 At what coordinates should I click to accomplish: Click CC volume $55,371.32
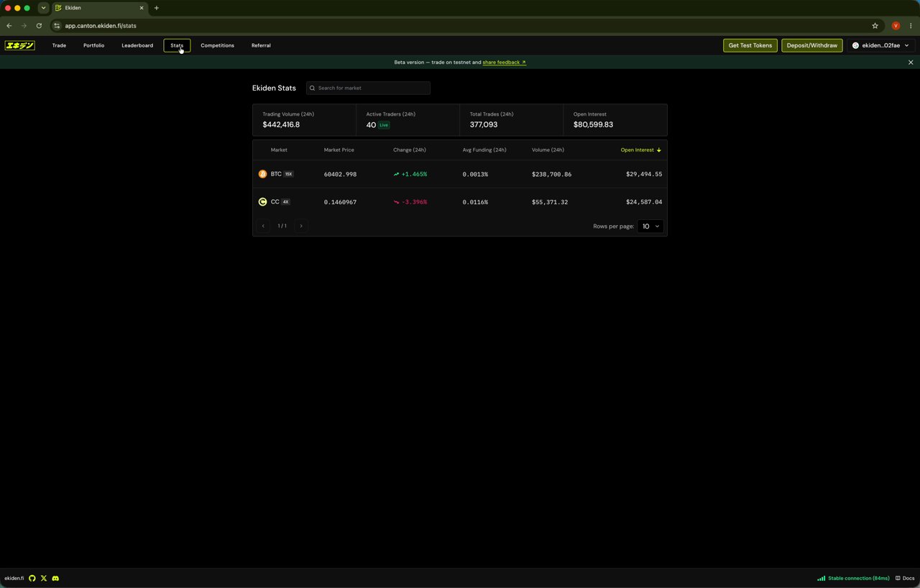click(x=550, y=202)
